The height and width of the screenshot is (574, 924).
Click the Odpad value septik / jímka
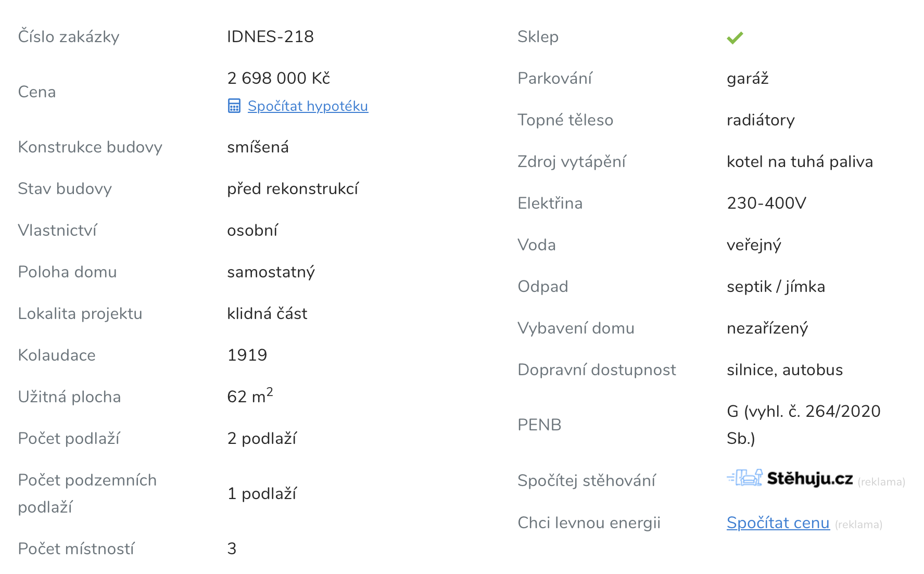(x=776, y=287)
